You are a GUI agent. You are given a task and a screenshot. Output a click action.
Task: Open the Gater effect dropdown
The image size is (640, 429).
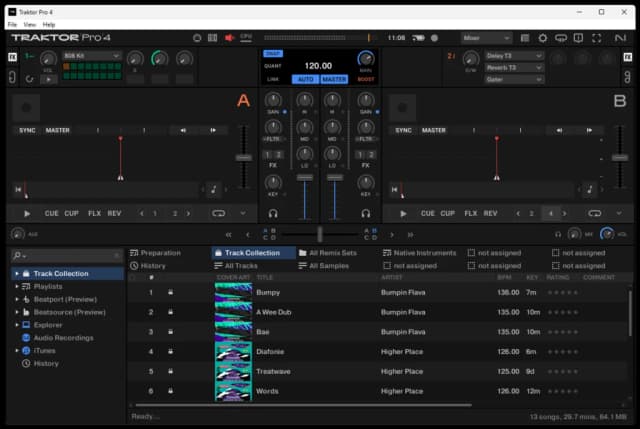[x=514, y=80]
